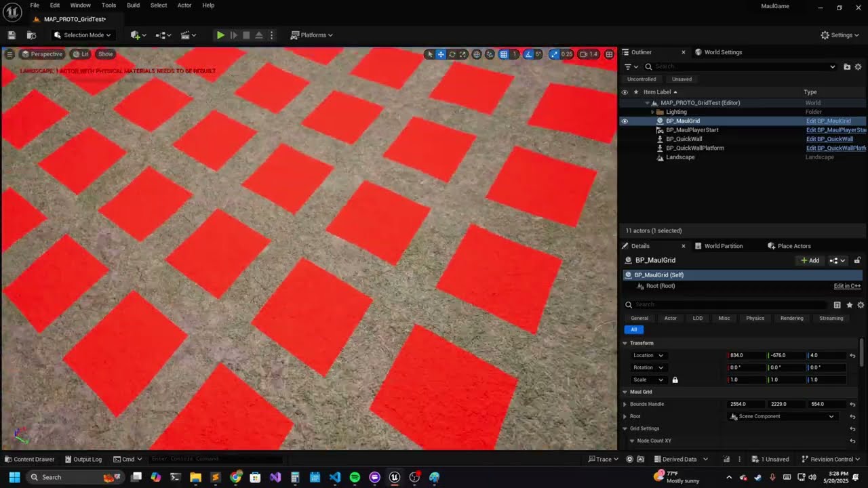Click Outliner add folder icon
Viewport: 868px width, 488px height.
point(847,66)
